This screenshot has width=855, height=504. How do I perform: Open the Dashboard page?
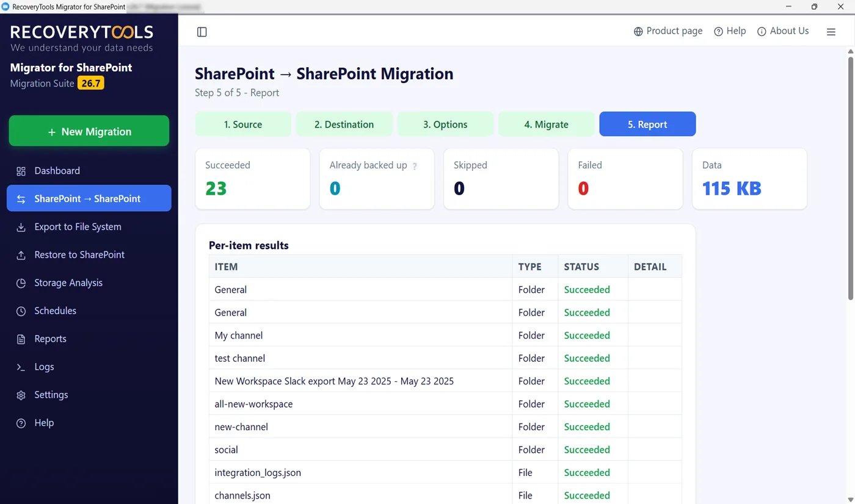(x=89, y=171)
